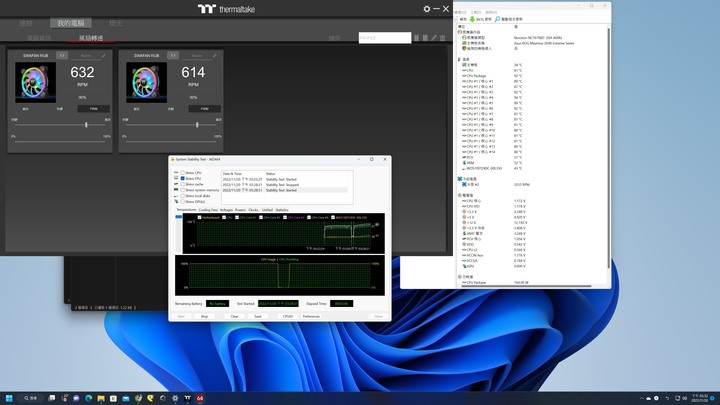Click the small badge button on 614 RPM fan card
The image size is (720, 405).
click(173, 55)
